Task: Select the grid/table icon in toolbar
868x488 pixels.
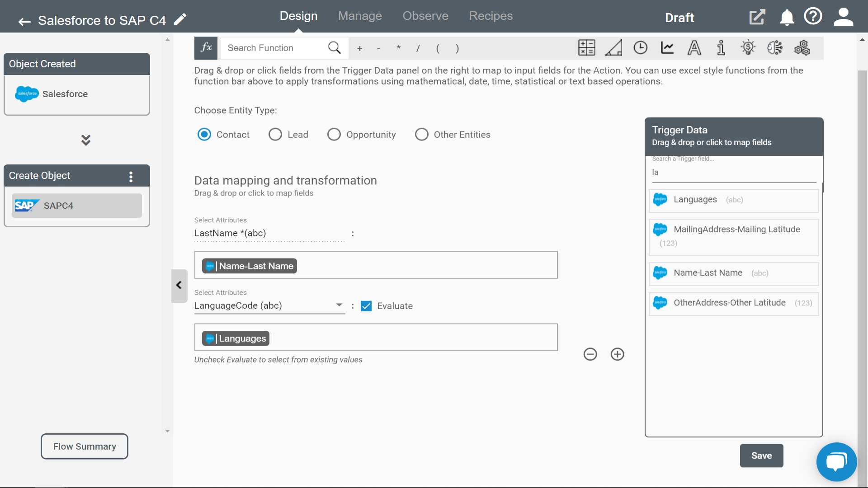Action: tap(587, 47)
